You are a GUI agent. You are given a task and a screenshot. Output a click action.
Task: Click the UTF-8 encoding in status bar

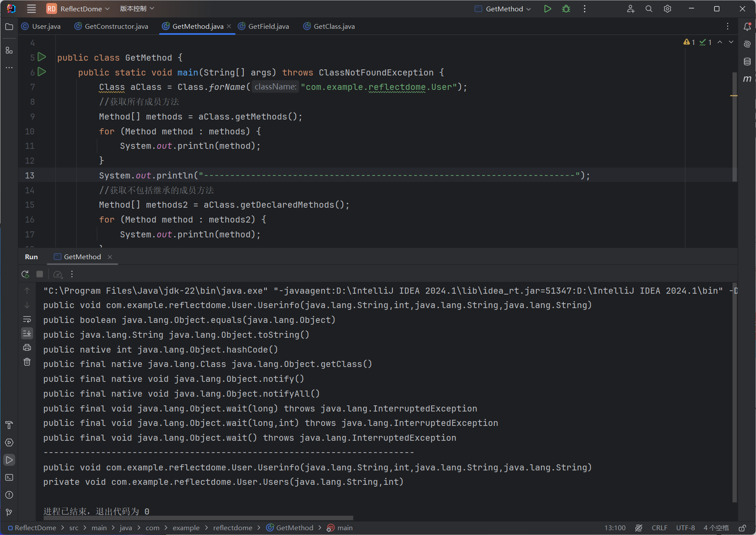click(685, 528)
